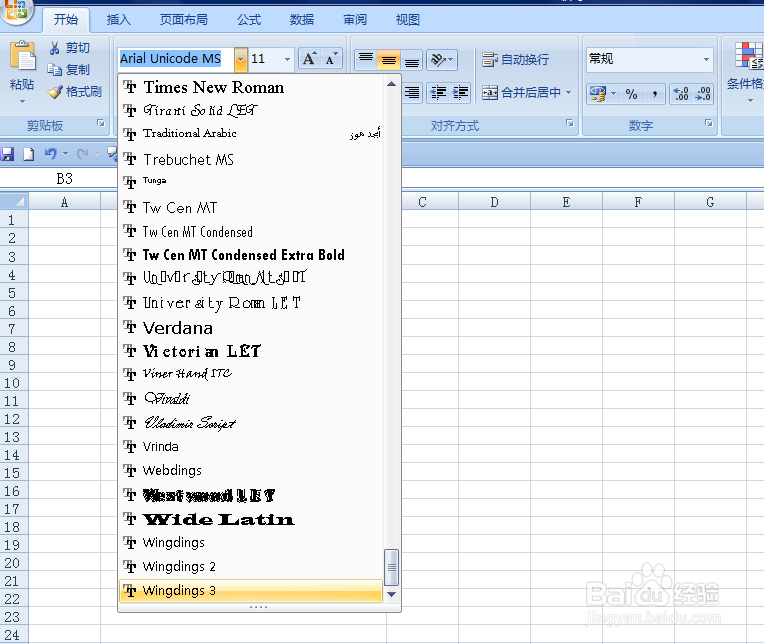The height and width of the screenshot is (644, 764).
Task: Click the Undo arrow icon
Action: pos(50,154)
